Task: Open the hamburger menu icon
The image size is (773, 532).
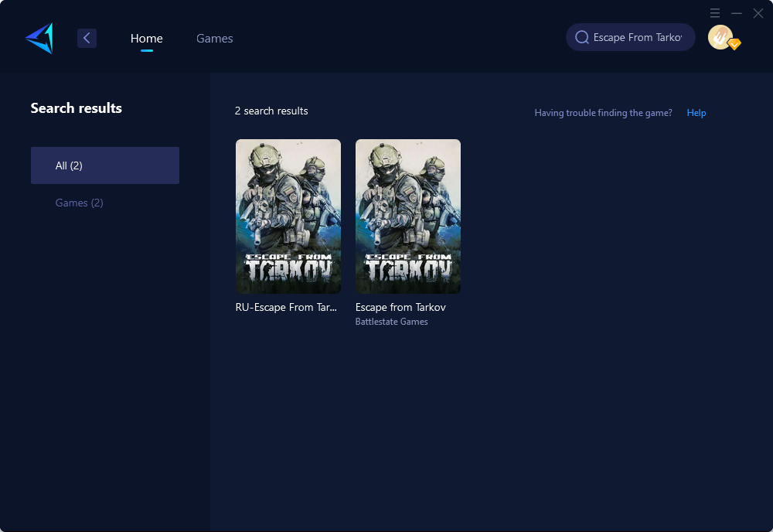Action: (x=715, y=13)
